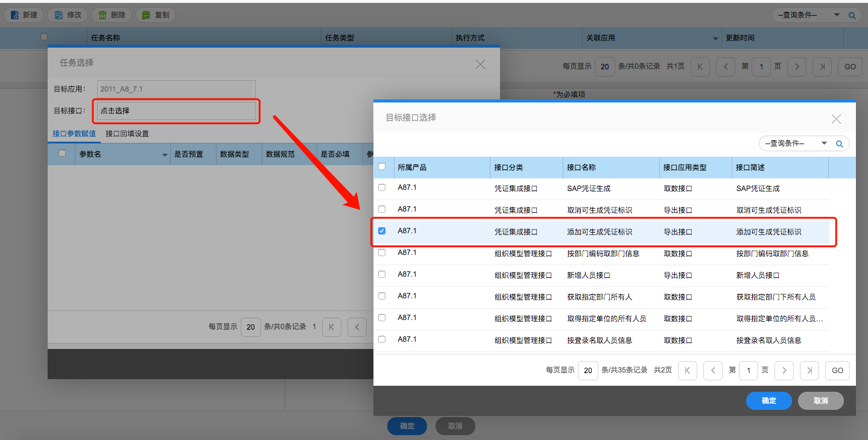Switch to the 接口回填设置 tab
Image resolution: width=868 pixels, height=440 pixels.
[x=127, y=134]
